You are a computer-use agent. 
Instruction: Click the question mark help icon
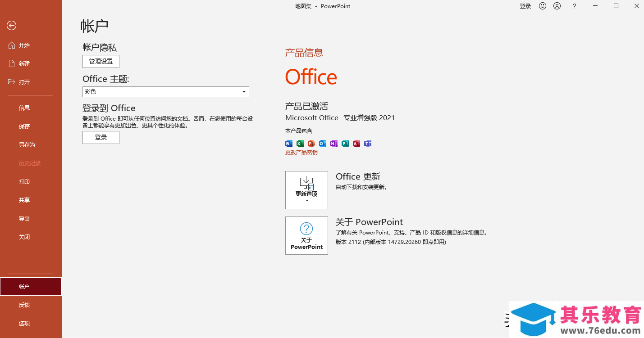574,6
